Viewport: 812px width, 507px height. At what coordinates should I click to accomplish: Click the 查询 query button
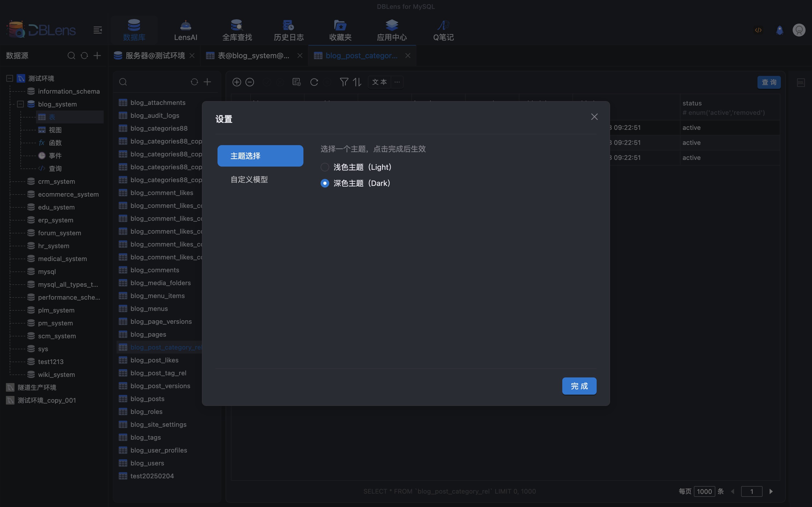tap(769, 82)
